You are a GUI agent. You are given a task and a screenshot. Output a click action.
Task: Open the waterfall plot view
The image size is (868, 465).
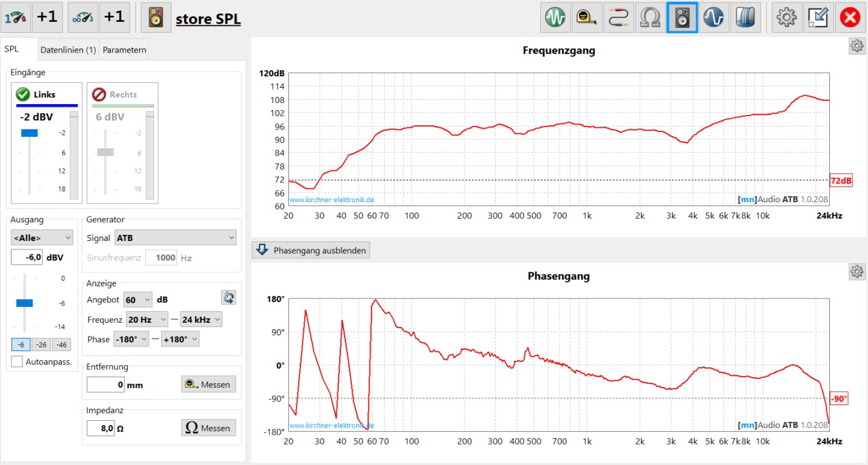[x=745, y=18]
